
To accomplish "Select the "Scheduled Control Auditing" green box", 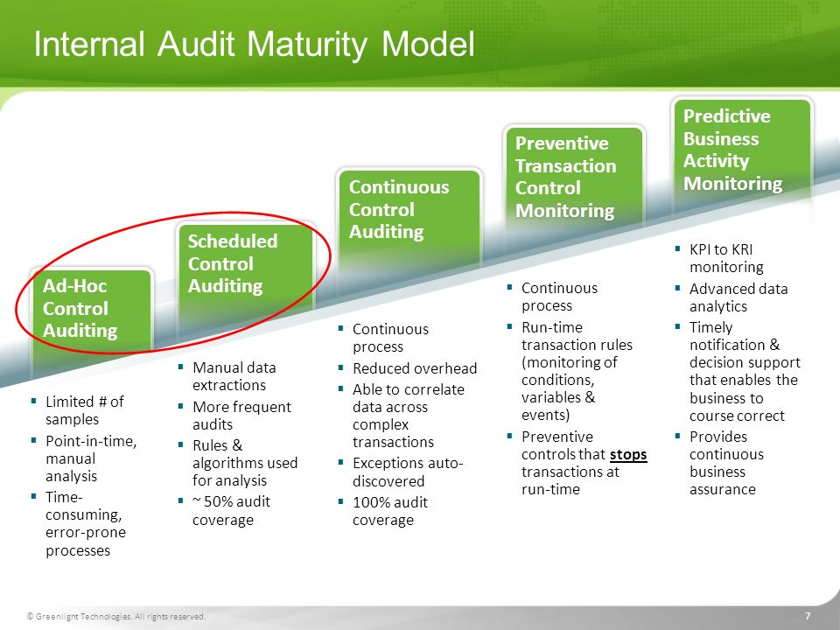I will pos(245,281).
